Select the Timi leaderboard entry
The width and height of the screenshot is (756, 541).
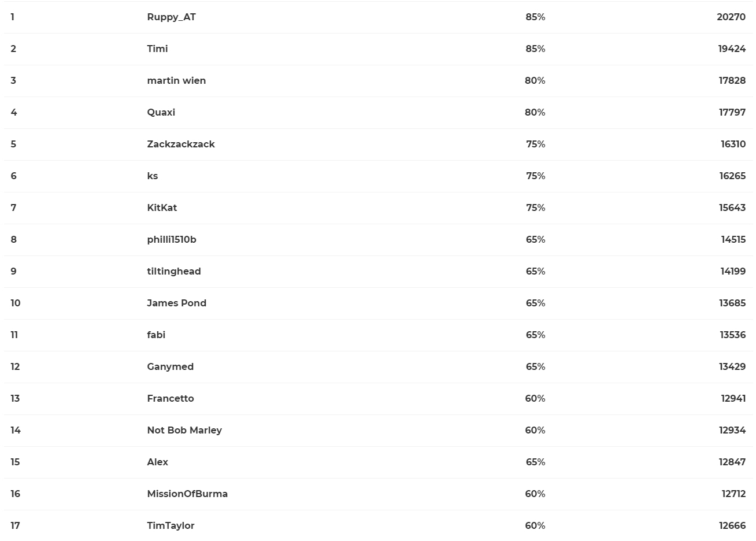click(x=157, y=49)
